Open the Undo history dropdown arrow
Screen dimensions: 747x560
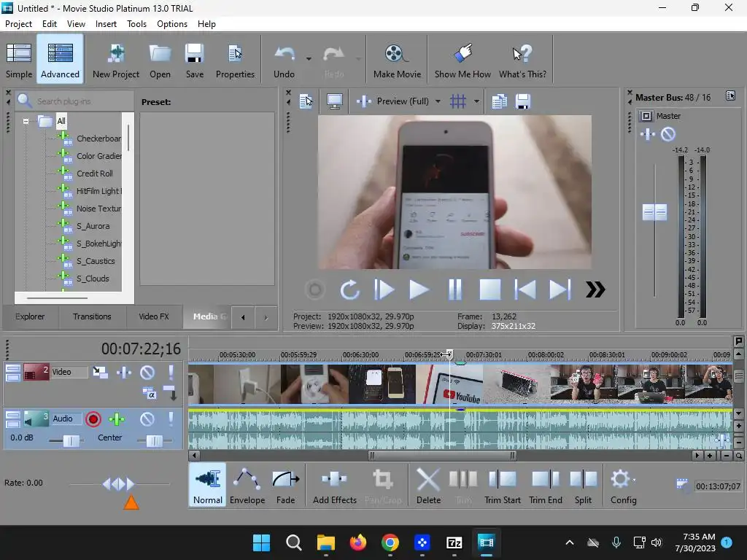pos(309,59)
